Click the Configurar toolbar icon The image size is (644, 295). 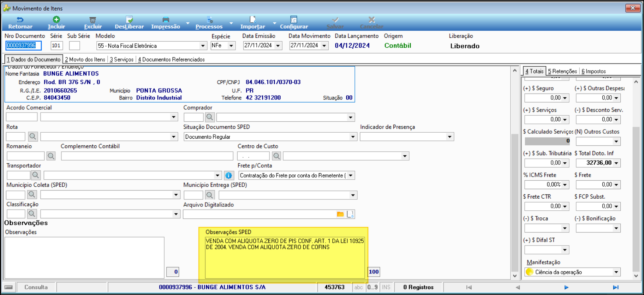294,20
